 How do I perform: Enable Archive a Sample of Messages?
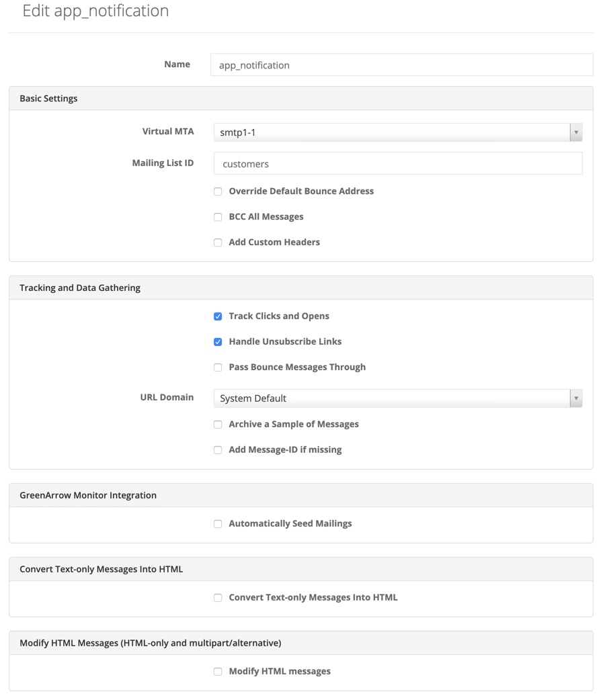[x=218, y=425]
